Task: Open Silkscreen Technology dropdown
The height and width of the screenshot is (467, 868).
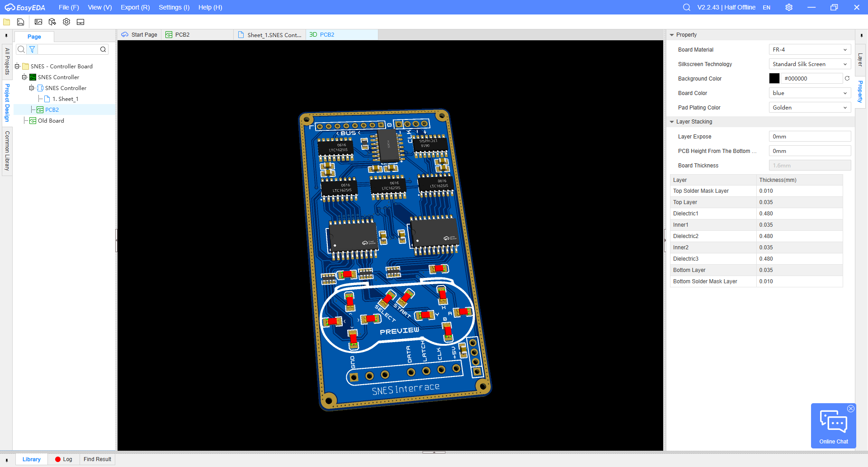Action: click(x=810, y=64)
